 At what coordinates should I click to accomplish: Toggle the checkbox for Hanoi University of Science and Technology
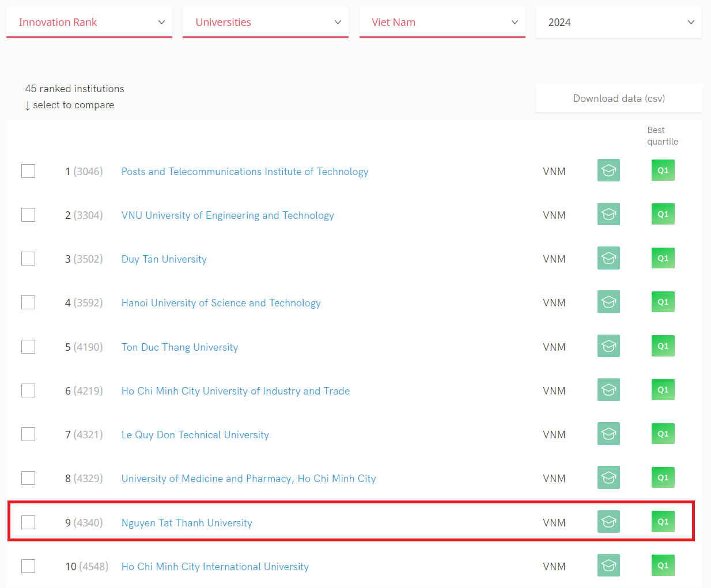coord(28,302)
